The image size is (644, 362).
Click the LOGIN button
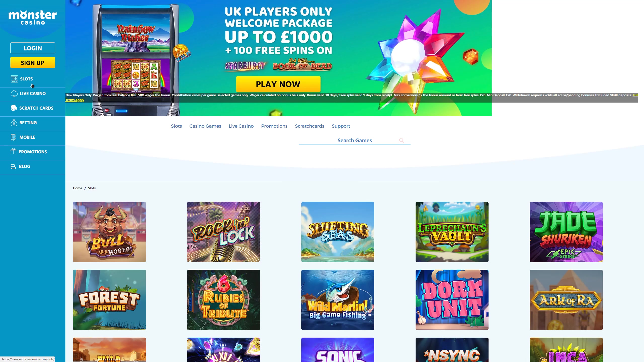pos(33,48)
